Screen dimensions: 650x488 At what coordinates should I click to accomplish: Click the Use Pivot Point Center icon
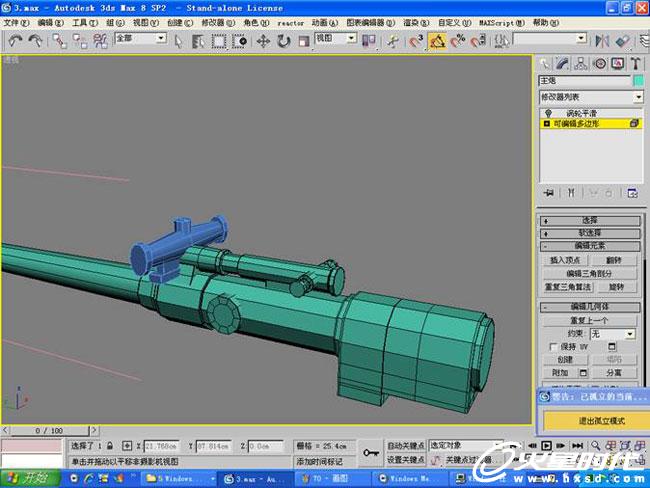pos(369,41)
